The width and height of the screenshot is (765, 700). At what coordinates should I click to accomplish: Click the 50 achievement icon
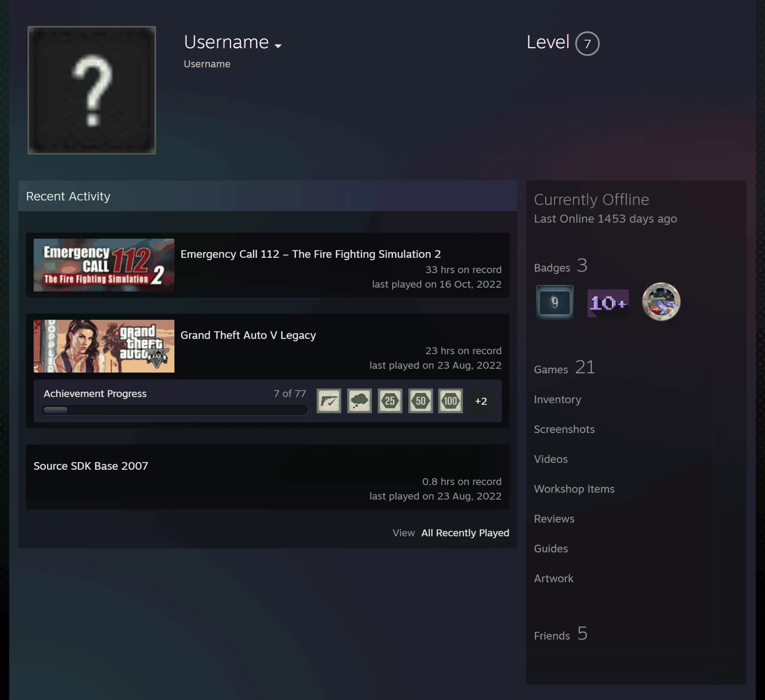421,401
